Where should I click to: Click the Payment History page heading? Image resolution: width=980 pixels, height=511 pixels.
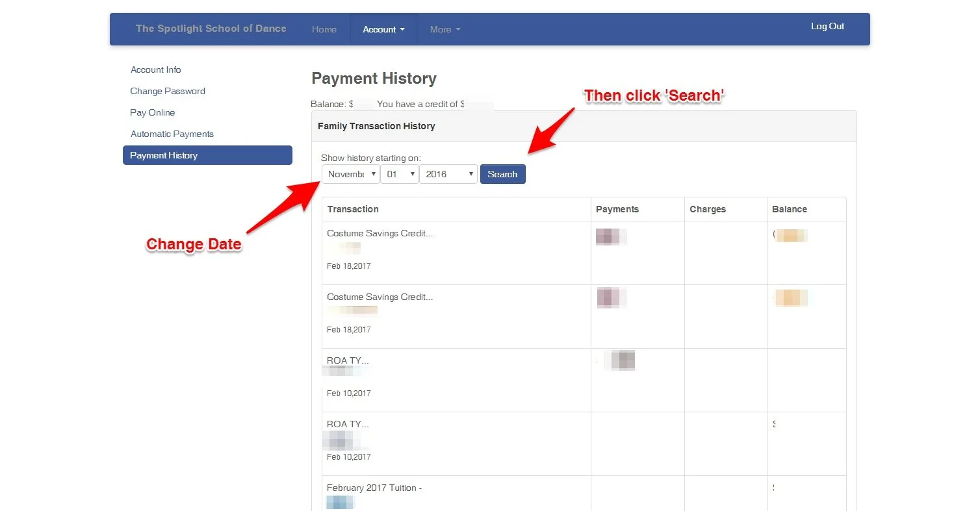point(374,79)
